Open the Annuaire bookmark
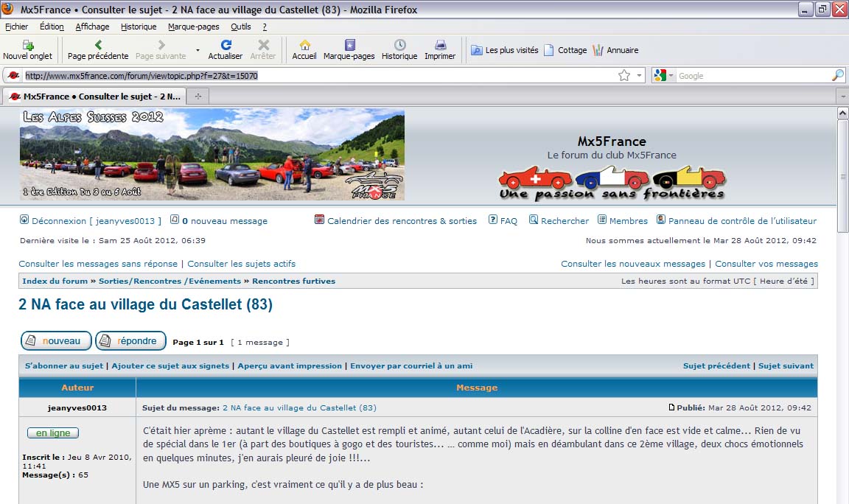The width and height of the screenshot is (849, 504). [x=615, y=50]
